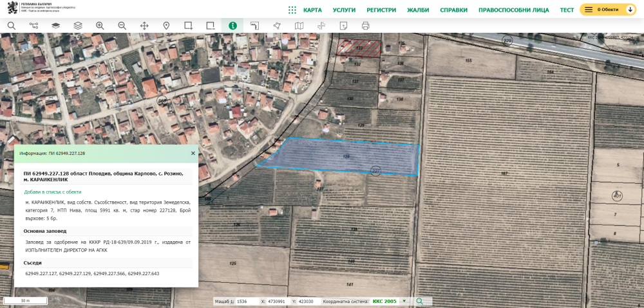
Task: Select the zoom in tool
Action: click(x=100, y=26)
